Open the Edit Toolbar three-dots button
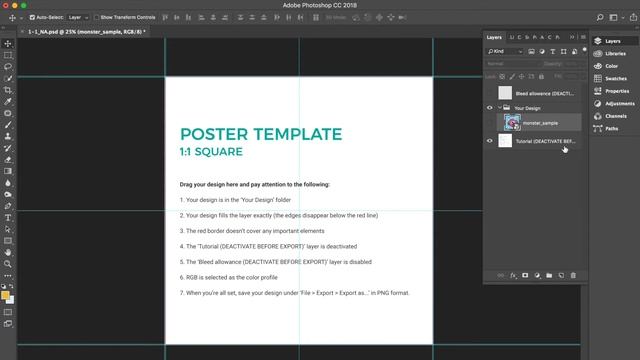 (8, 276)
